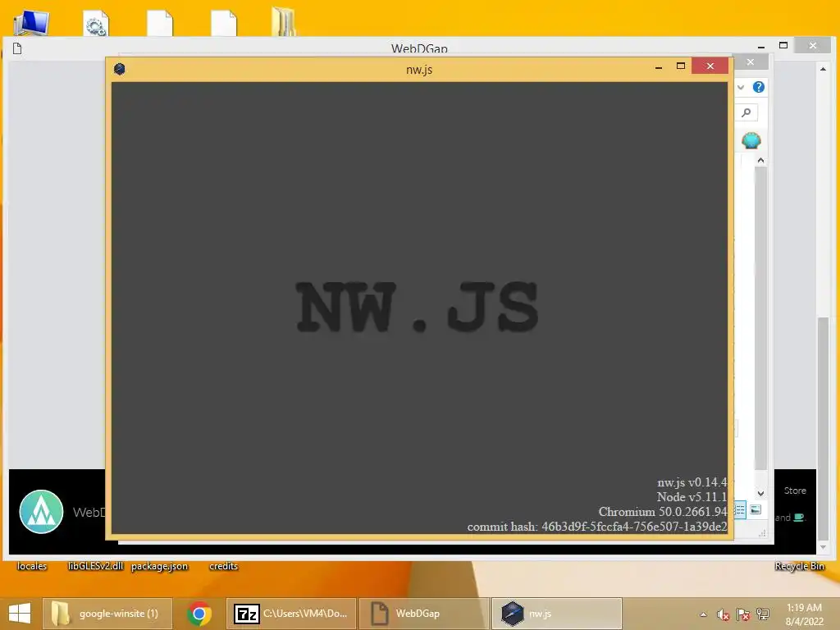
Task: Select the commit hash text
Action: tap(597, 527)
